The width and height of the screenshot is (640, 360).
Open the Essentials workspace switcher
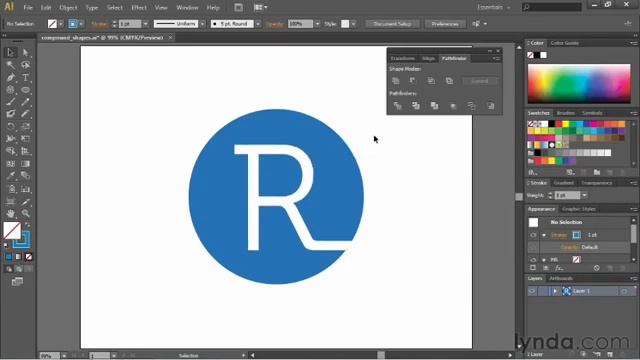pyautogui.click(x=494, y=7)
